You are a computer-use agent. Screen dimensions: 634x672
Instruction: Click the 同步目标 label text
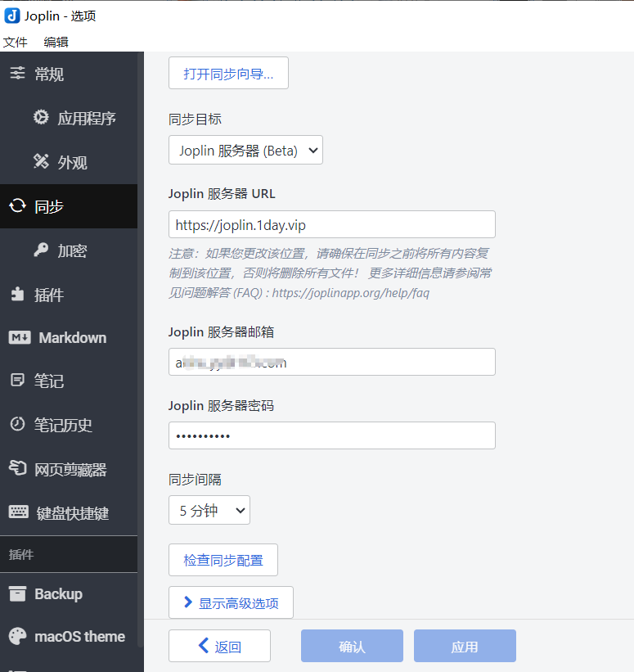click(195, 119)
